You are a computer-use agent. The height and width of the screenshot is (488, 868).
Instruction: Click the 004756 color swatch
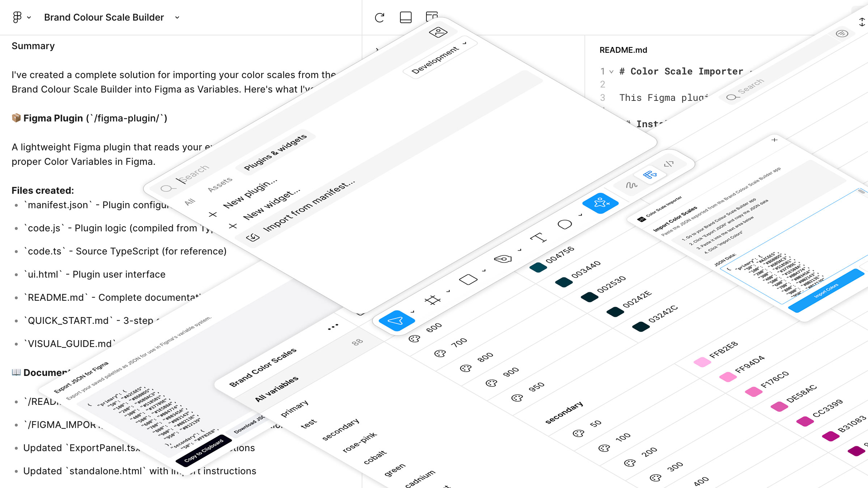point(538,267)
